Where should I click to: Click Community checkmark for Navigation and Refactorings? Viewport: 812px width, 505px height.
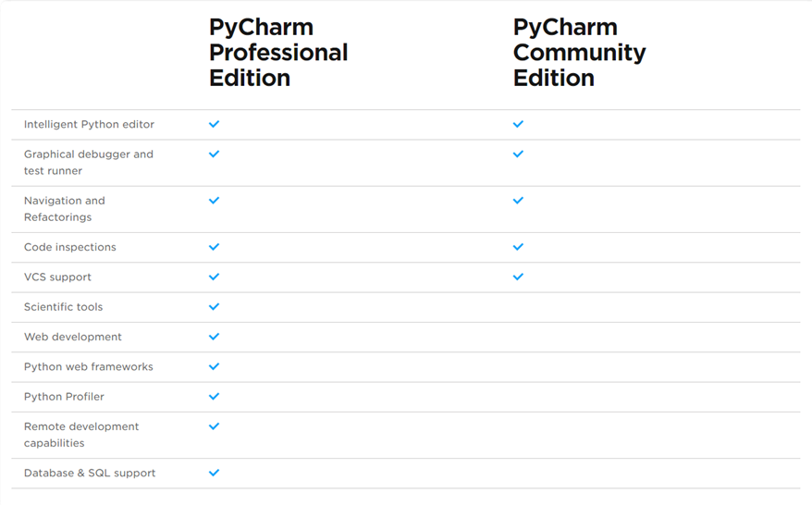pos(518,201)
